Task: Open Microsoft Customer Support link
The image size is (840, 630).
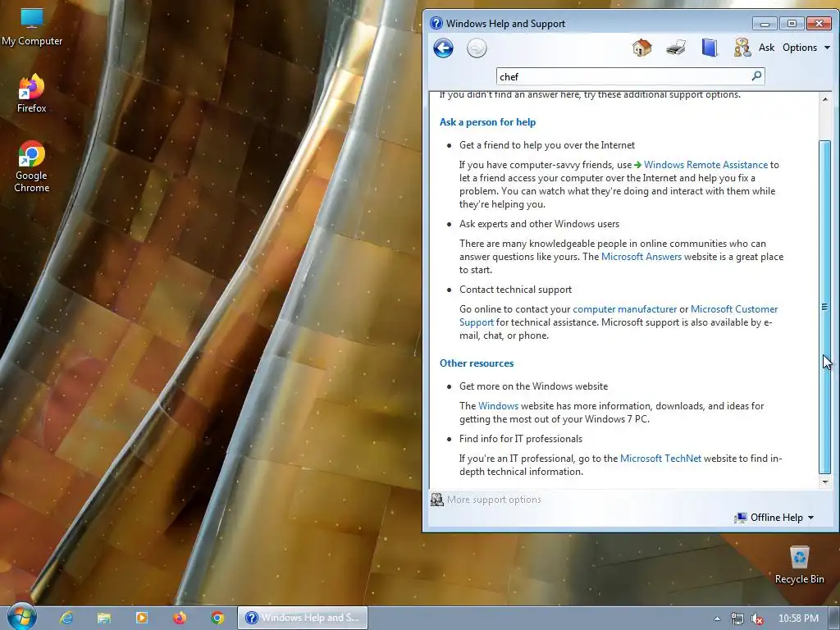Action: pyautogui.click(x=734, y=309)
